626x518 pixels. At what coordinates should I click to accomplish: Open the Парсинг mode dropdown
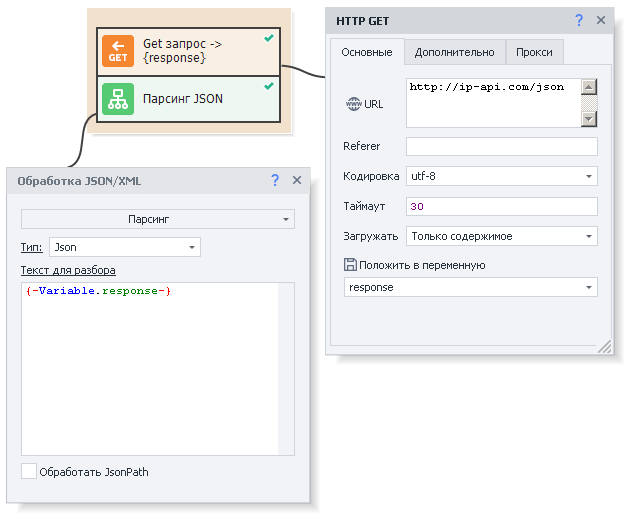point(158,219)
